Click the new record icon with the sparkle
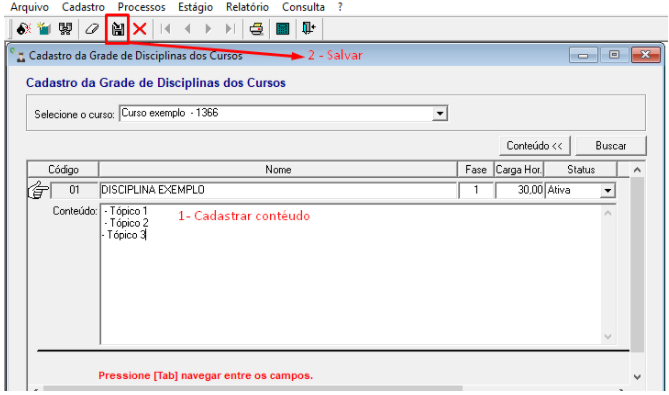 (x=44, y=29)
